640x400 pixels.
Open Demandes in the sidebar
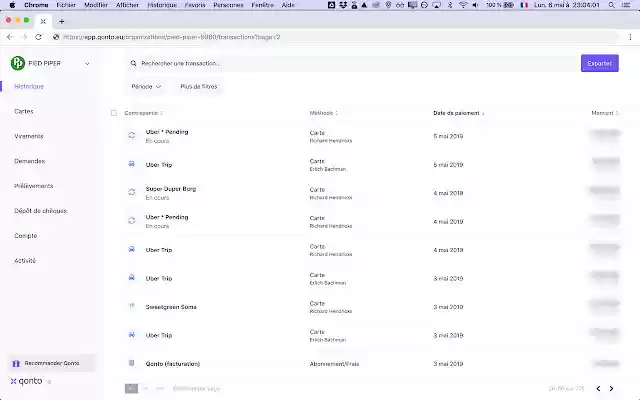click(x=29, y=161)
